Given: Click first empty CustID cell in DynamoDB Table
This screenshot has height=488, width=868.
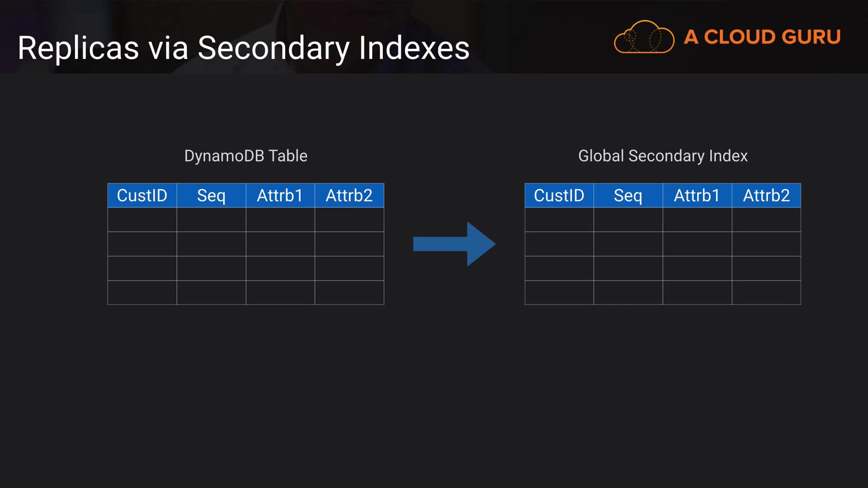Looking at the screenshot, I should tap(142, 220).
